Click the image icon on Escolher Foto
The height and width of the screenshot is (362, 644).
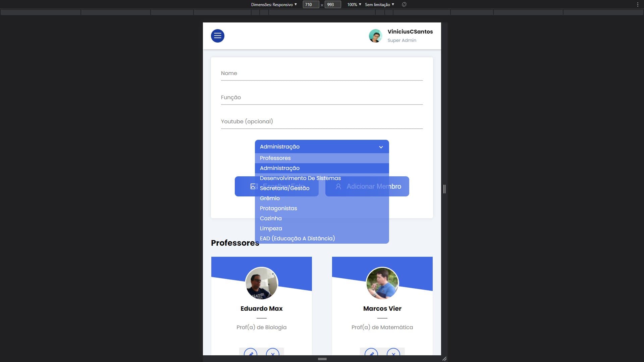point(254,186)
